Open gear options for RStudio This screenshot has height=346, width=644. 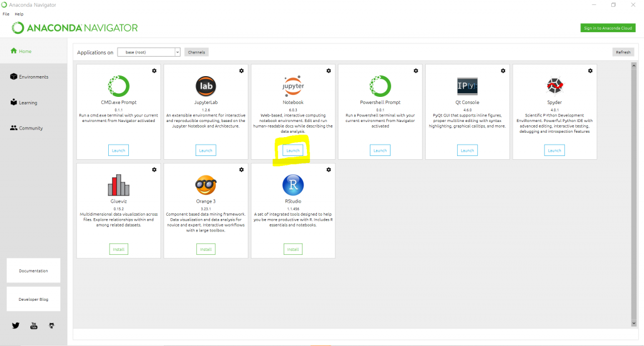point(328,170)
